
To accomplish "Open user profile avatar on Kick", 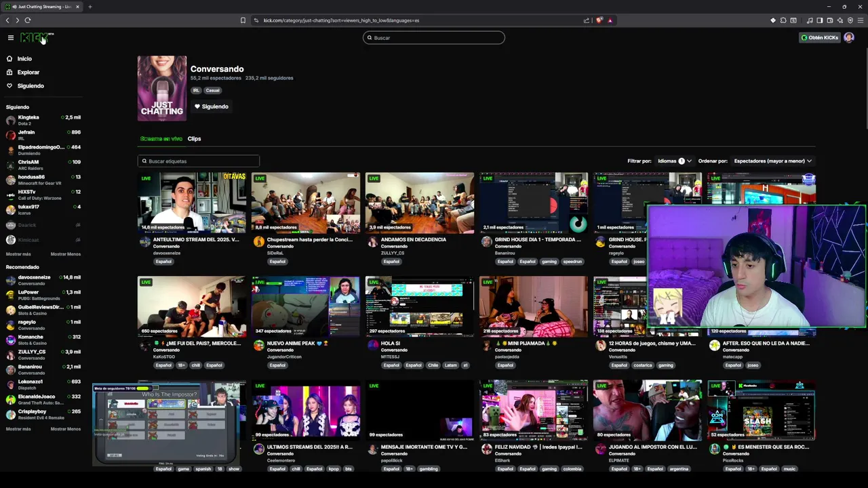I will (848, 38).
